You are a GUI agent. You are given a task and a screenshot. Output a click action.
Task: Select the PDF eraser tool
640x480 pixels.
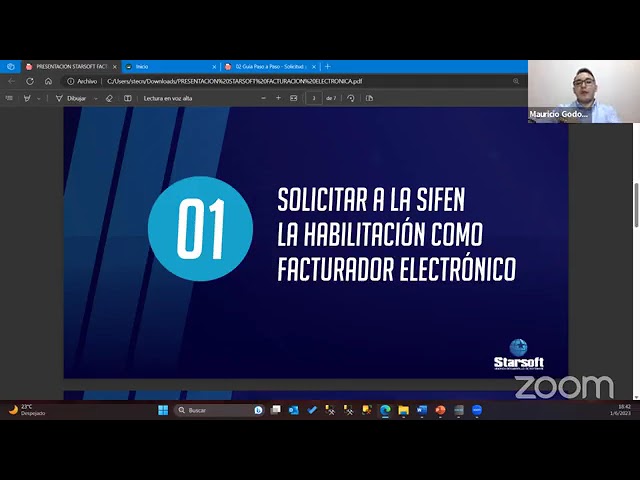109,98
